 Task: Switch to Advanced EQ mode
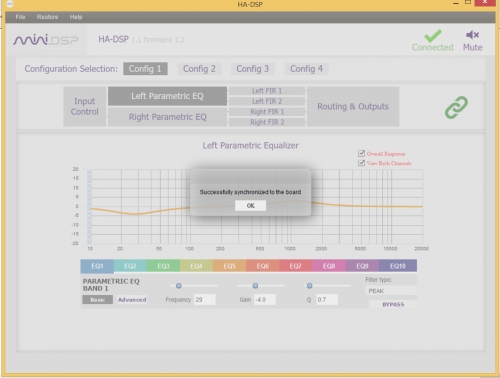[x=132, y=300]
